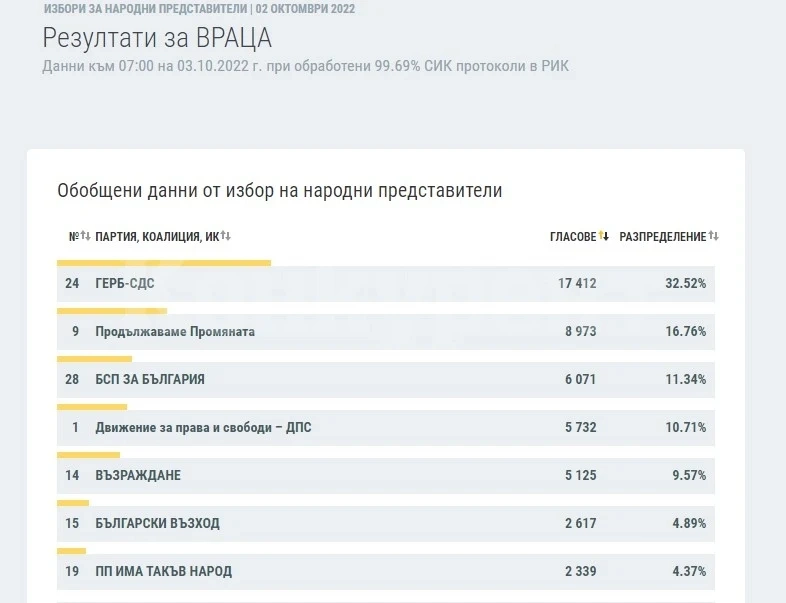Click the РАЗПРЕДЕЛЕНИЕ column header

[x=663, y=237]
